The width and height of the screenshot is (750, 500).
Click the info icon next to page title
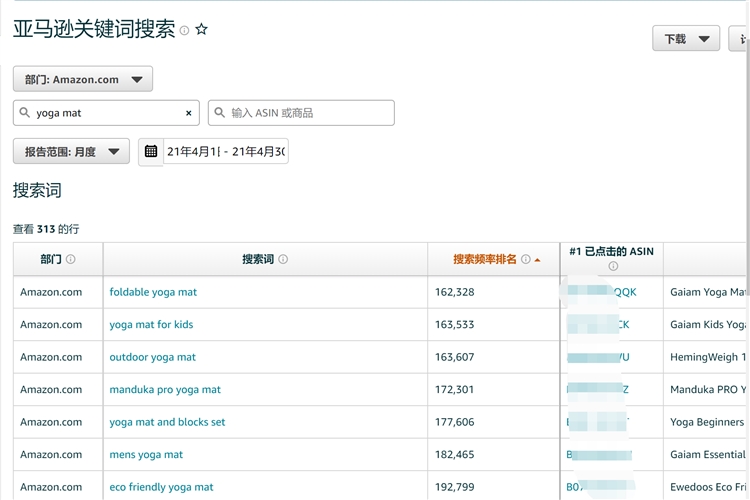(x=184, y=31)
